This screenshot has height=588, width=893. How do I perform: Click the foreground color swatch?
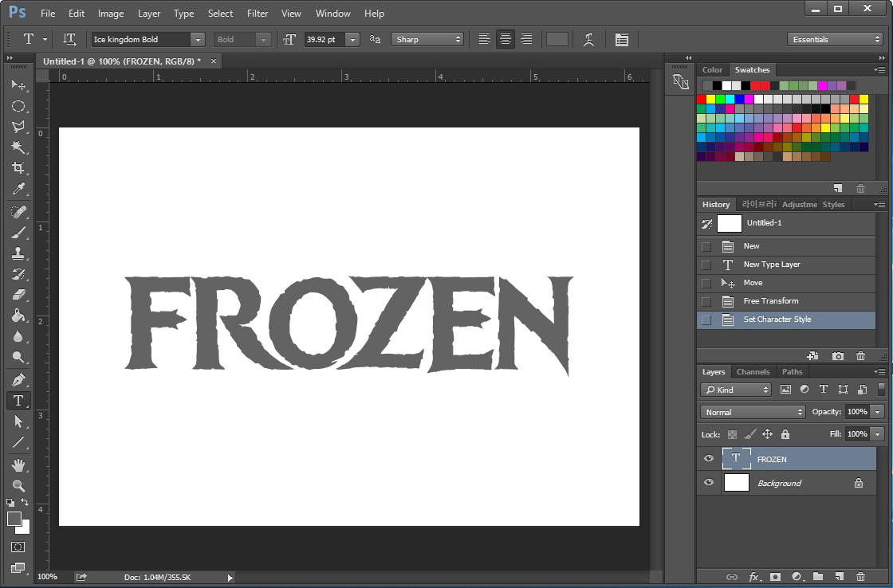14,519
